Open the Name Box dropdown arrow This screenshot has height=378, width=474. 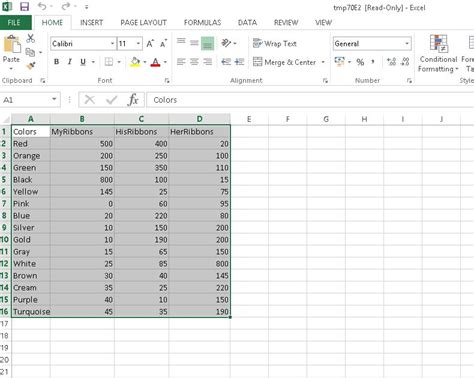click(54, 99)
